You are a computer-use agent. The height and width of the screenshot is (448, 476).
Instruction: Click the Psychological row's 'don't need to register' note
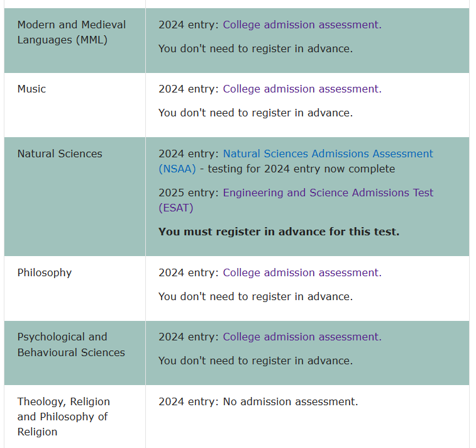pos(255,361)
